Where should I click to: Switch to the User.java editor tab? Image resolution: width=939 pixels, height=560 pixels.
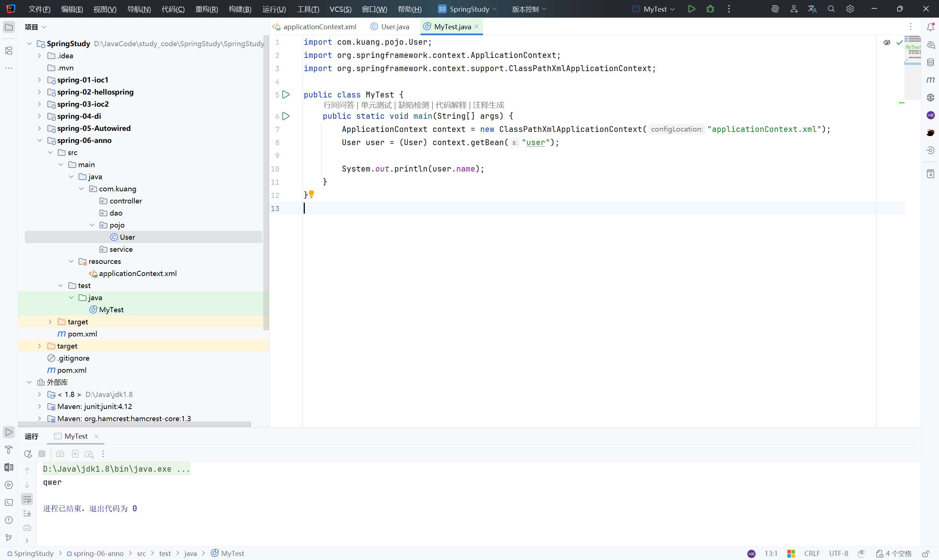point(395,27)
